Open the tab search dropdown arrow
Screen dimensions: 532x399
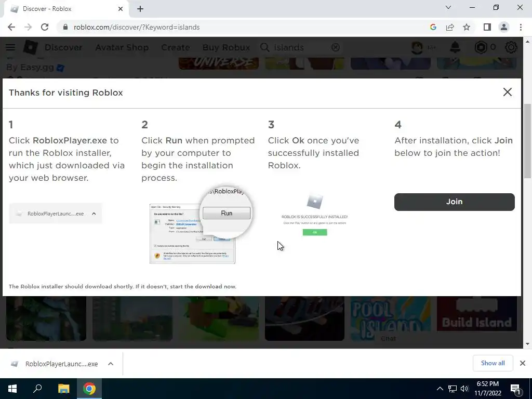pyautogui.click(x=448, y=7)
